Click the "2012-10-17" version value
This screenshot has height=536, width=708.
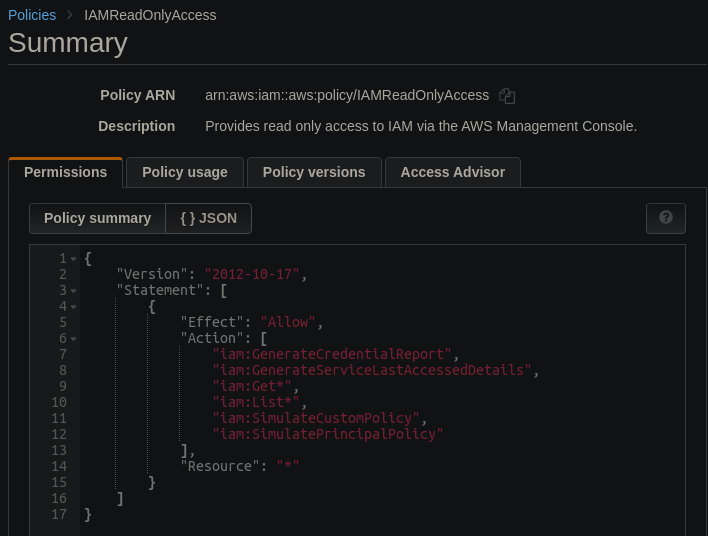[x=252, y=274]
